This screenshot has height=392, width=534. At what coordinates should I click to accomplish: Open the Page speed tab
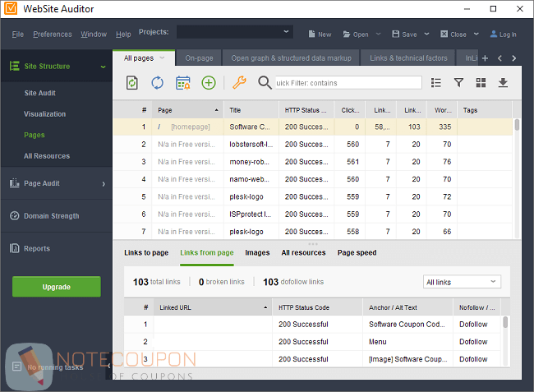pyautogui.click(x=357, y=253)
